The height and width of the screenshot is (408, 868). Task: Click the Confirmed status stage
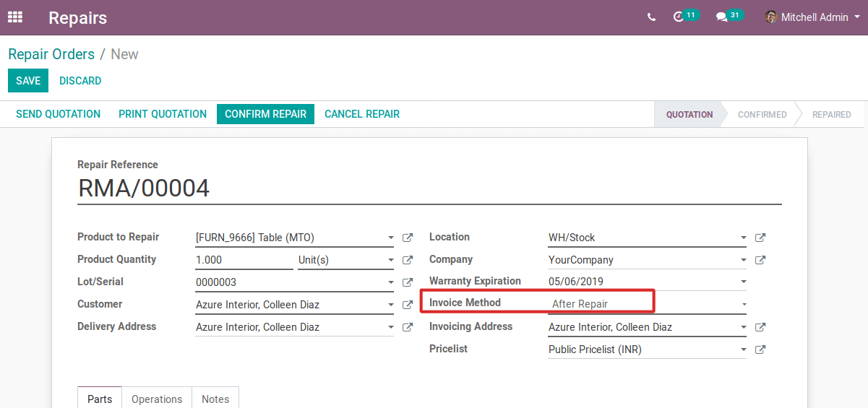tap(762, 114)
